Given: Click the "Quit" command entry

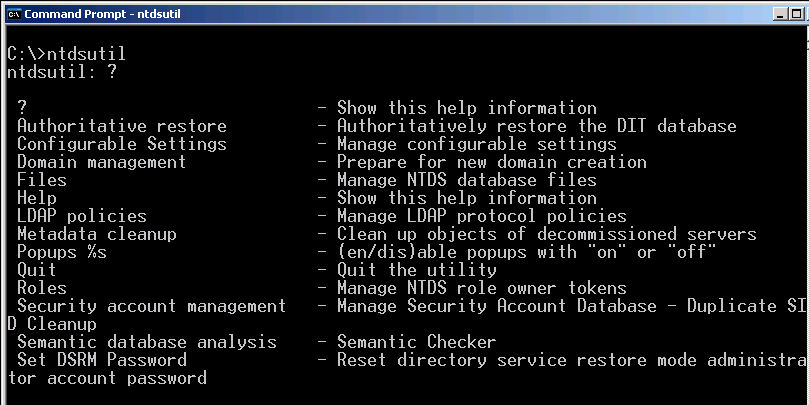Looking at the screenshot, I should point(36,270).
